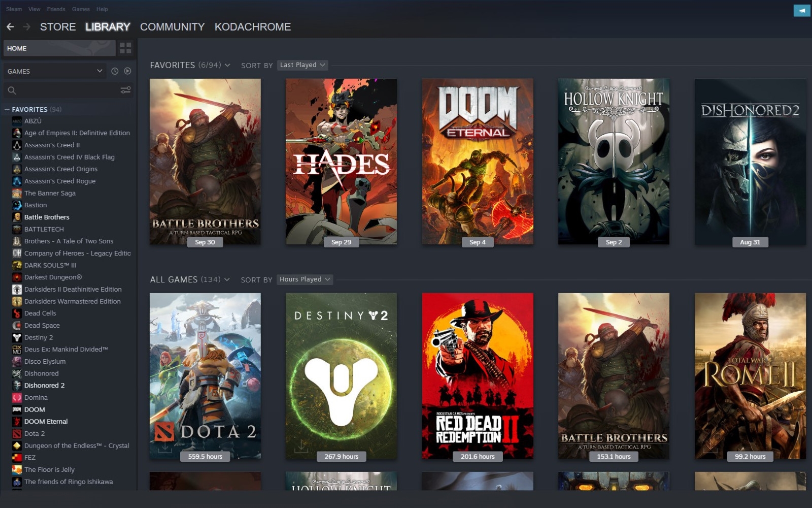812x508 pixels.
Task: Open the View menu
Action: point(35,9)
